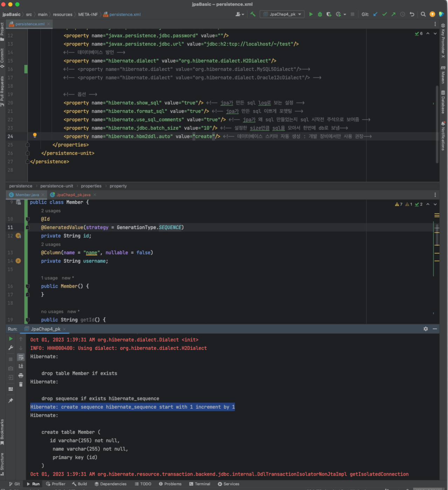Screen dimensions: 448x490
Task: Click the resources breadcrumb in the navigation bar
Action: tap(62, 14)
